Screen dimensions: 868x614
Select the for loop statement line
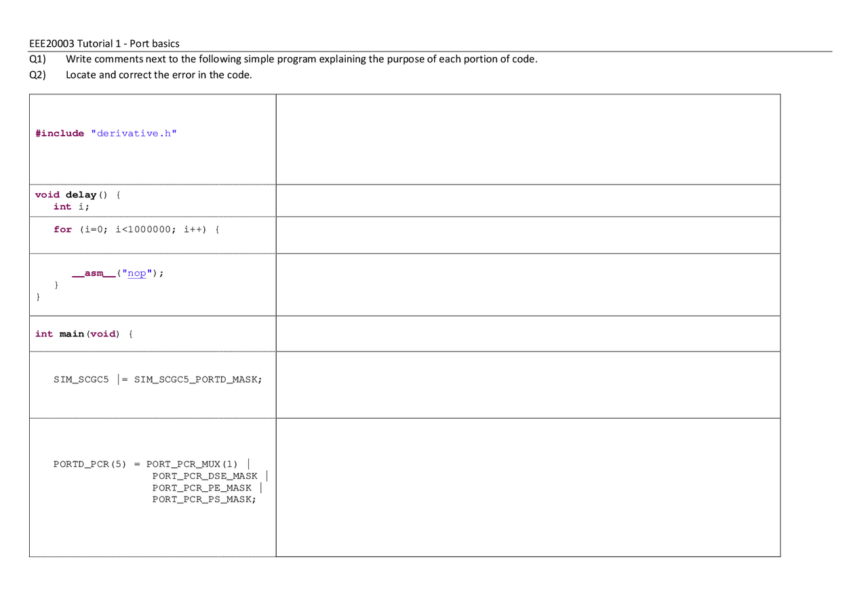pyautogui.click(x=136, y=229)
